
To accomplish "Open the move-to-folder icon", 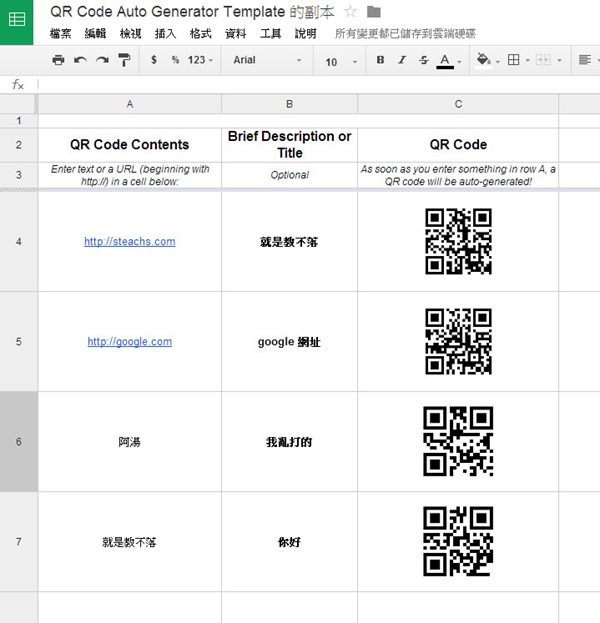I will 373,12.
